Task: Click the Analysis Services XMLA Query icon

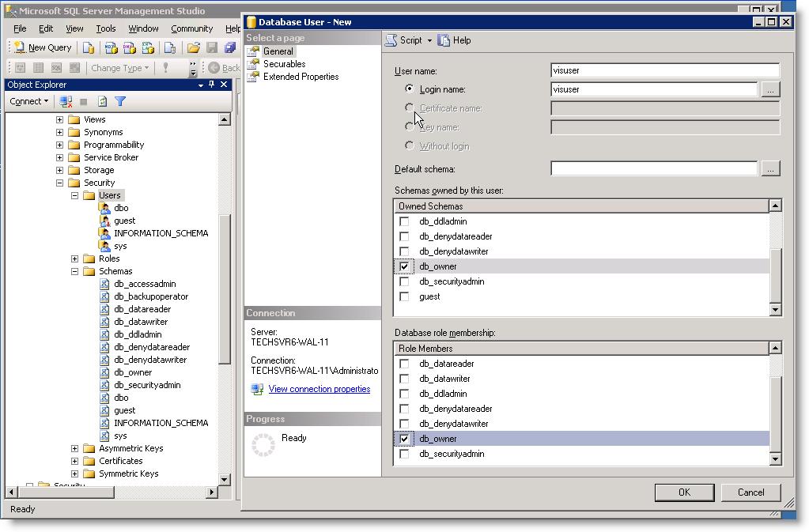Action: pos(148,48)
